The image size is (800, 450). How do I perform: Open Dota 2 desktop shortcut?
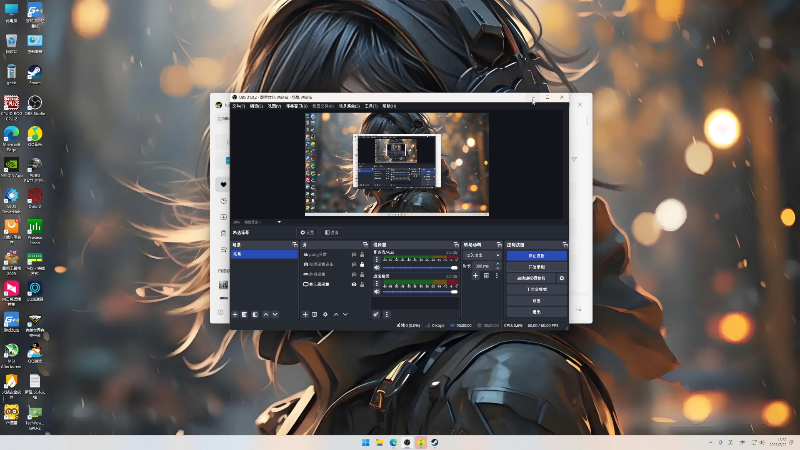click(x=35, y=198)
